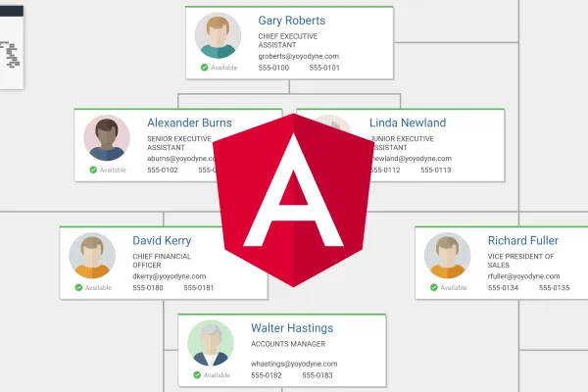Click Walter Hastings' avatar picture
Screen dimensions: 588x392
[211, 343]
